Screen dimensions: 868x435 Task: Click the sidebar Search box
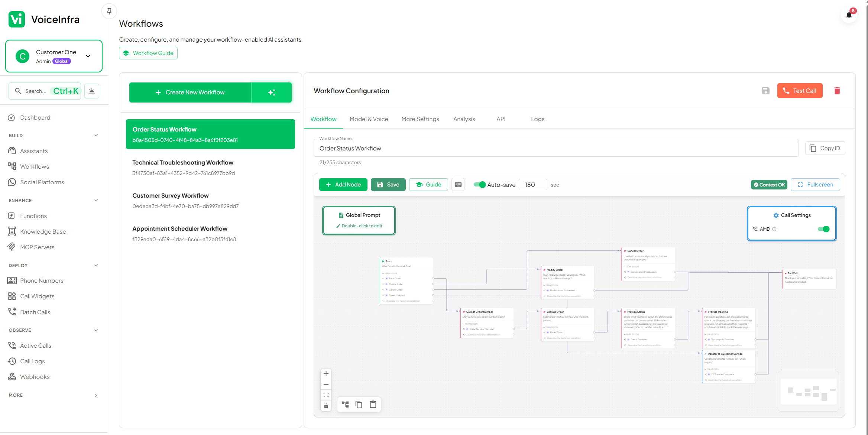tap(45, 91)
